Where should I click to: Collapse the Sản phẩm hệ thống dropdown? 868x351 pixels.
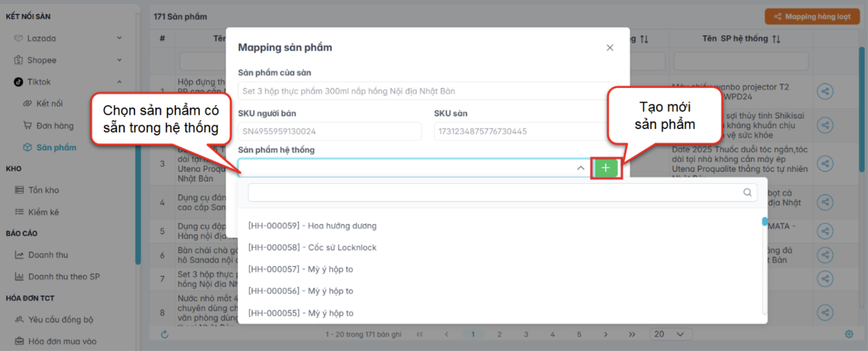pyautogui.click(x=580, y=168)
